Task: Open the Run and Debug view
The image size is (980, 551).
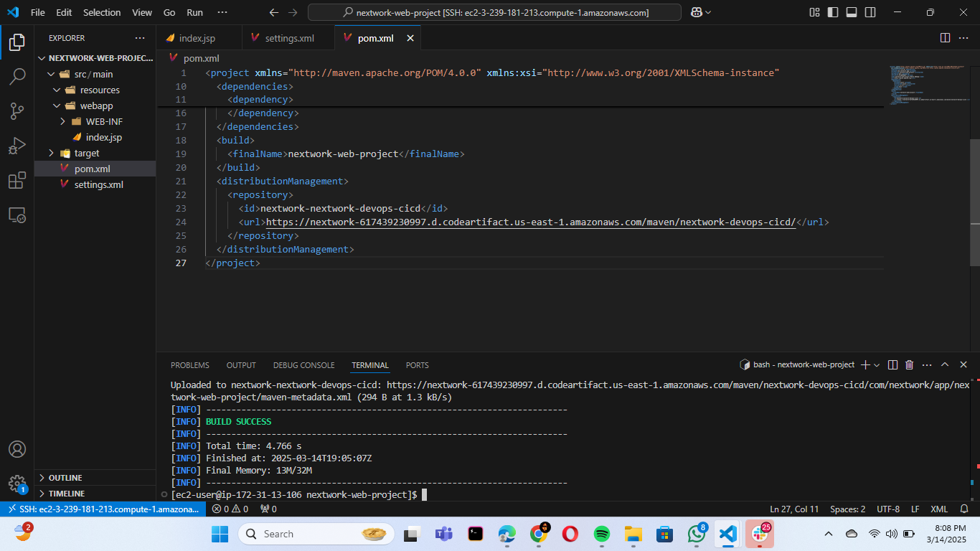Action: tap(17, 146)
